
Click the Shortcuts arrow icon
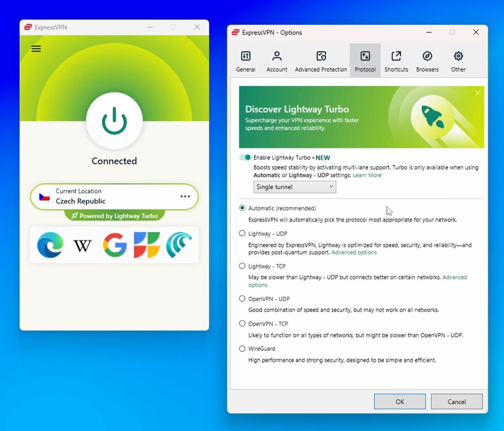pyautogui.click(x=396, y=56)
